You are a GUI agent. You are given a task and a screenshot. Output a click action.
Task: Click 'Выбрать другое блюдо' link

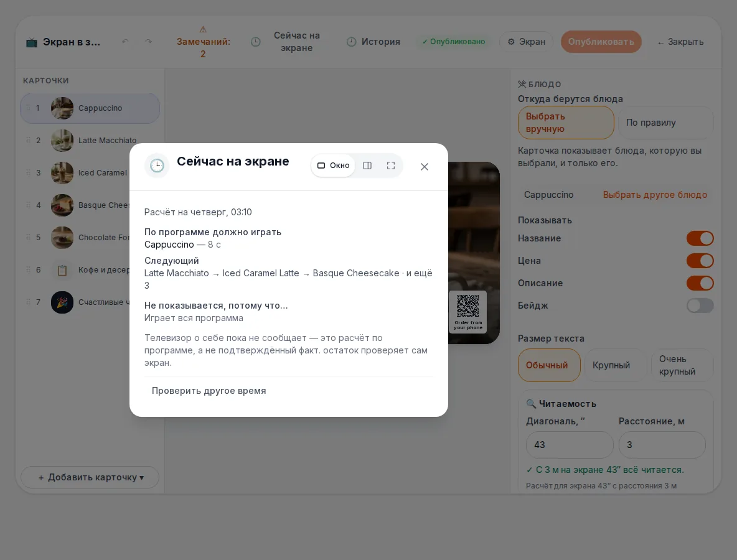655,195
